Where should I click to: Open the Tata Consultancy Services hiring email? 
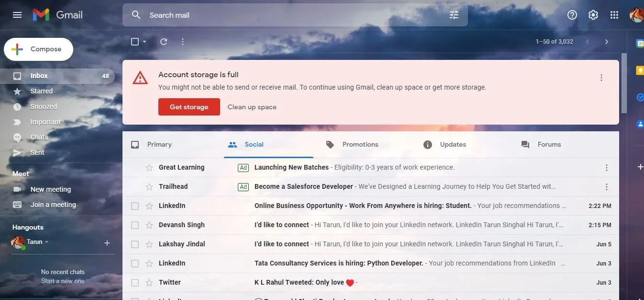[x=370, y=263]
